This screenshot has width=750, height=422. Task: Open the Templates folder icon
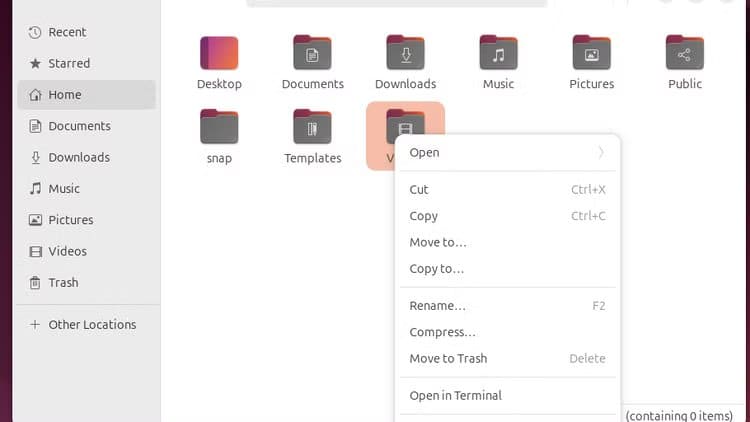[312, 127]
